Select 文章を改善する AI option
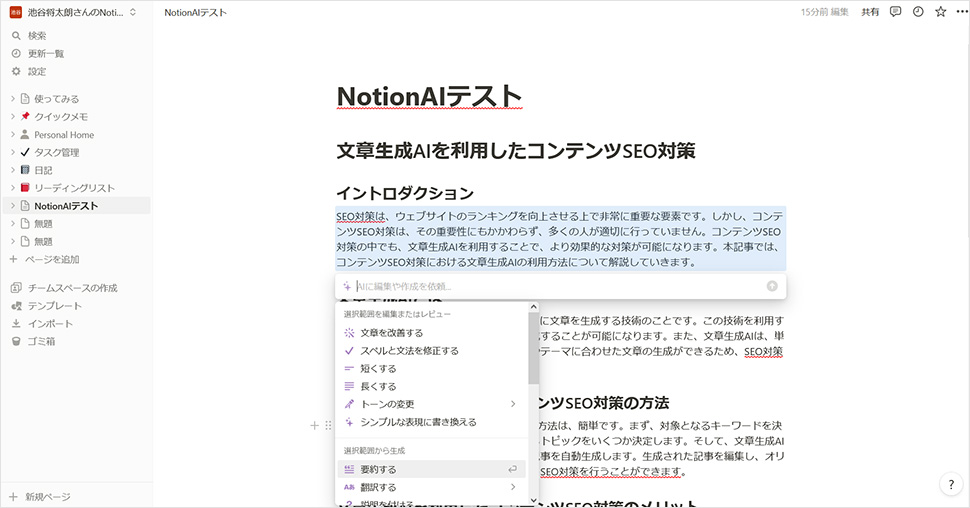This screenshot has height=508, width=970. click(432, 333)
